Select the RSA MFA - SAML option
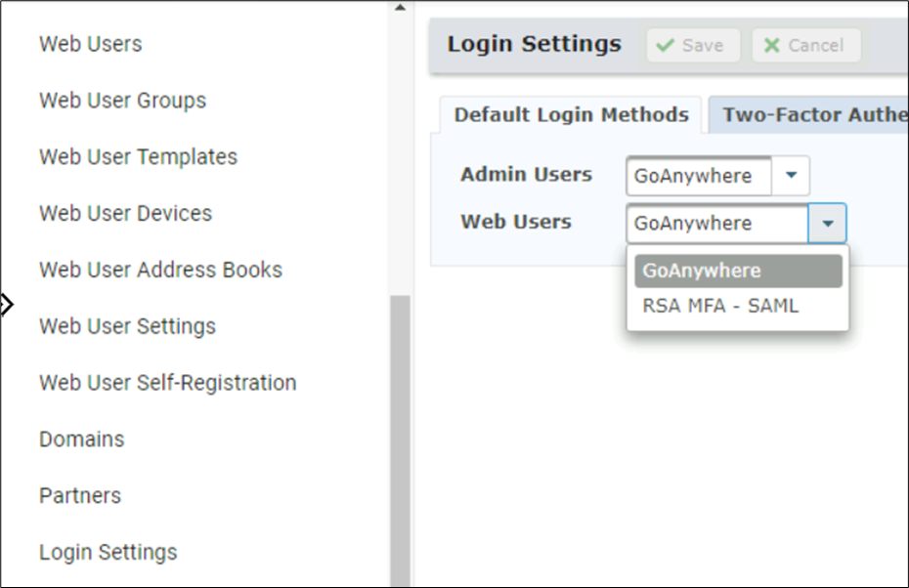The image size is (909, 588). tap(720, 306)
